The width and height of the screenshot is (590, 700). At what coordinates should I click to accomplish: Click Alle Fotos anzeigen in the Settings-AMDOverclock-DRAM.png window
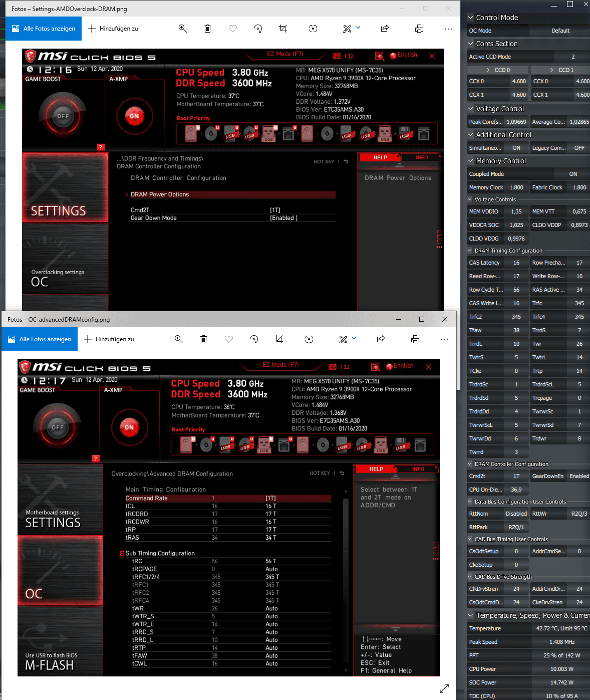point(44,29)
